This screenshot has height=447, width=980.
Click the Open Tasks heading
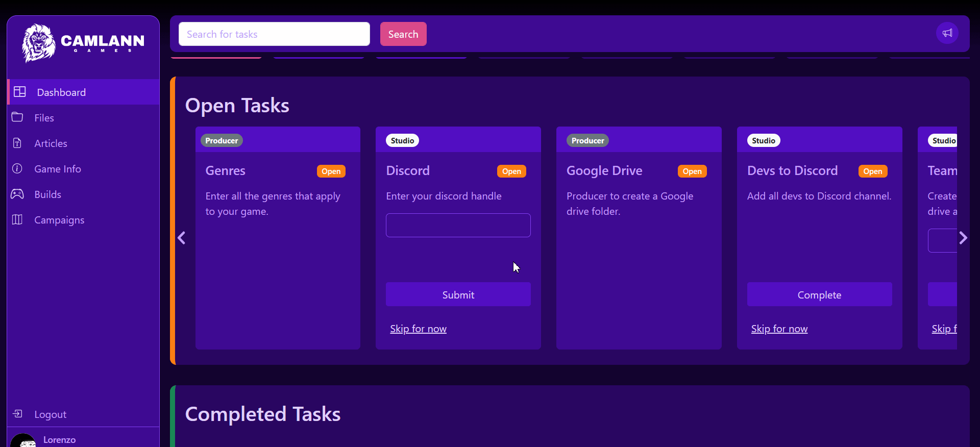coord(237,106)
